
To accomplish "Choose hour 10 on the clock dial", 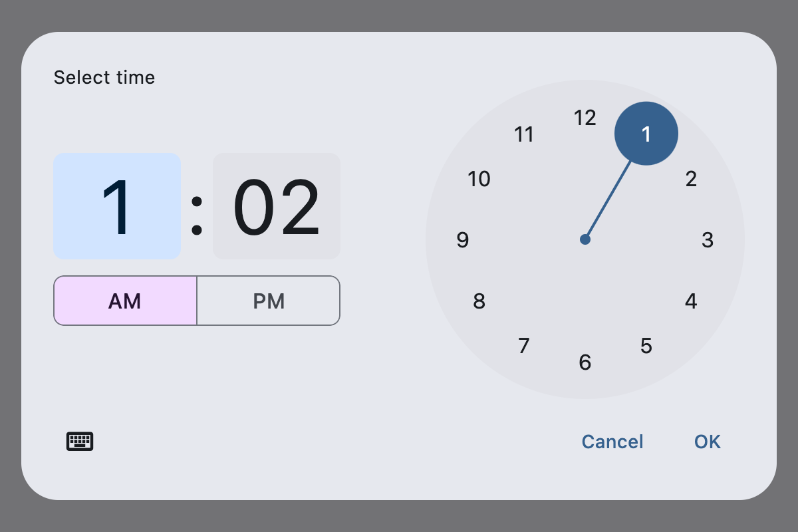I will (479, 178).
